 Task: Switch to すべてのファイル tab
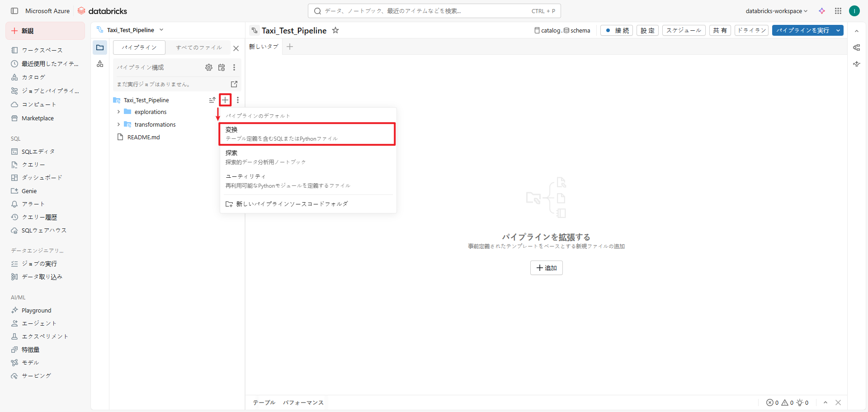tap(199, 47)
